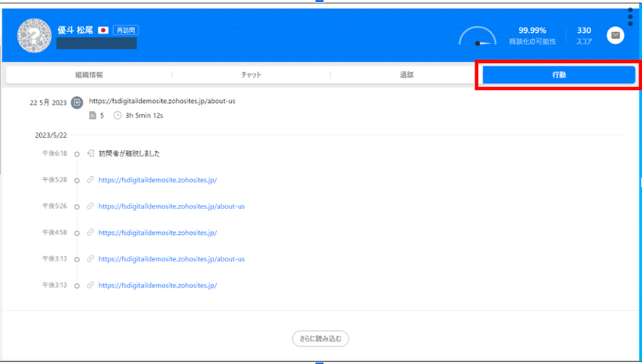The image size is (642, 364).
Task: Click the session exit icon beside 22 5月 2023
Action: (x=77, y=102)
